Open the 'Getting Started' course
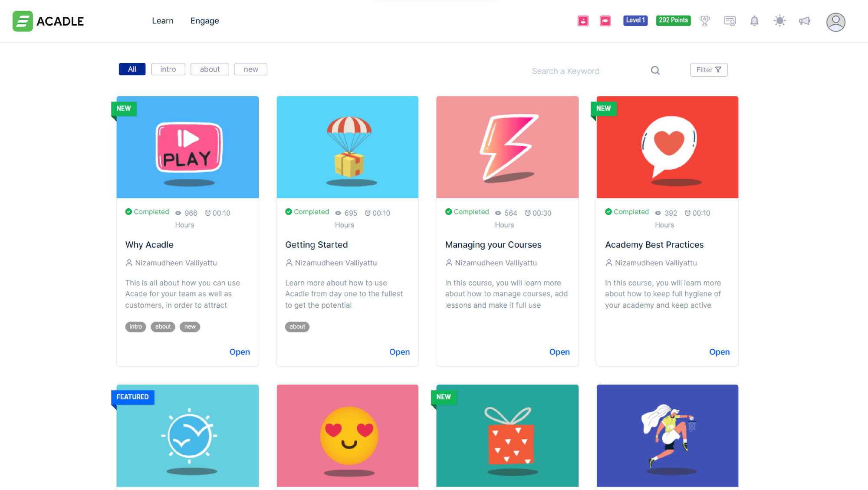Screen dimensions: 868x490 click(x=399, y=352)
